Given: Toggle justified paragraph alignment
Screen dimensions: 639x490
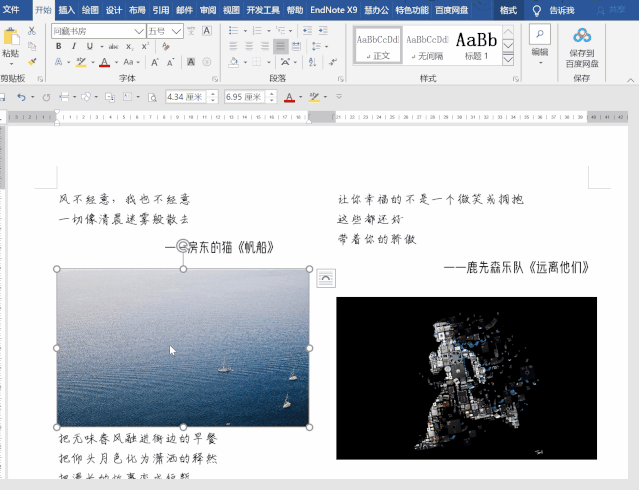Looking at the screenshot, I should pyautogui.click(x=281, y=46).
